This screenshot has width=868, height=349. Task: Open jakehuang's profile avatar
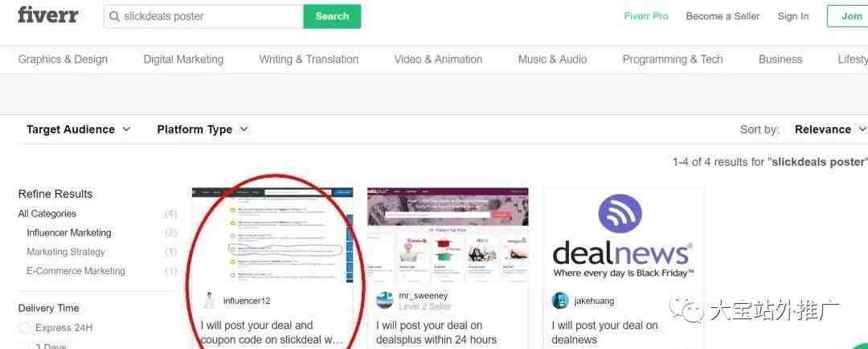(x=560, y=301)
